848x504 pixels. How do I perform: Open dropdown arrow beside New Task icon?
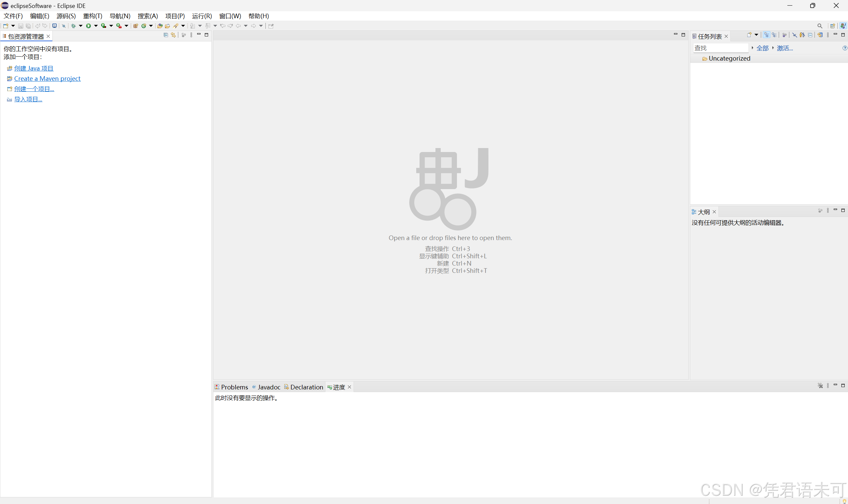coord(757,35)
